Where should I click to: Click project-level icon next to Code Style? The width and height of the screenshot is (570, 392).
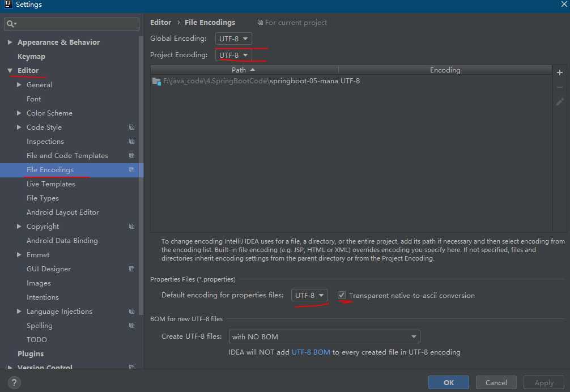pyautogui.click(x=131, y=127)
